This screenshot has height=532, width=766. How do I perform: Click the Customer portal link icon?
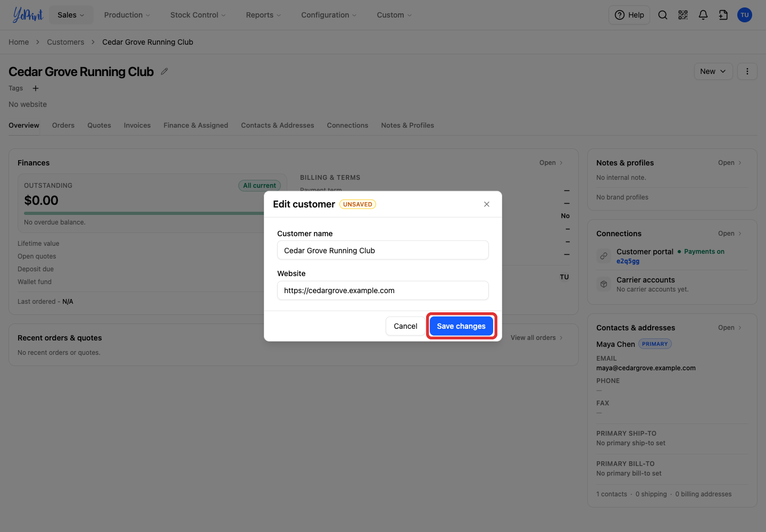[604, 256]
